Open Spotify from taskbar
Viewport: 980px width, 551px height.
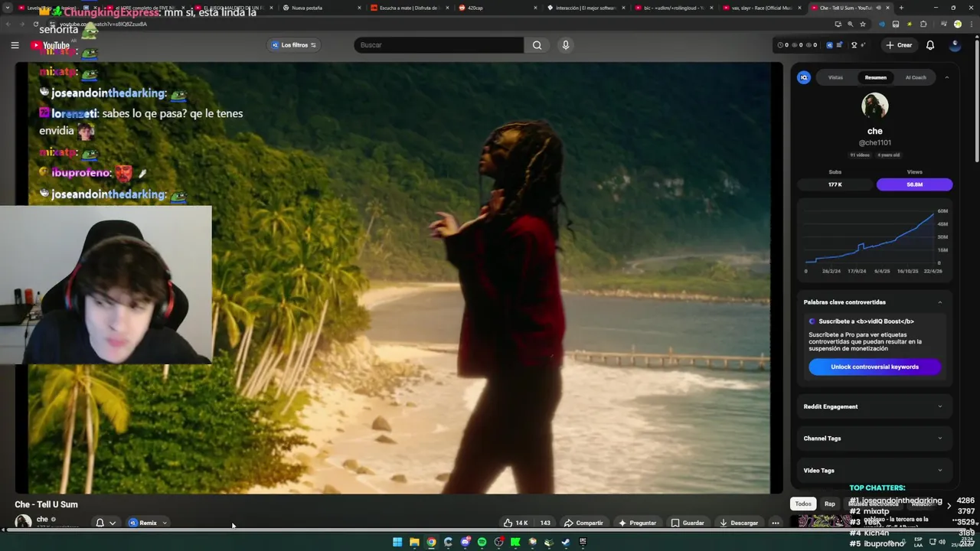click(x=482, y=542)
